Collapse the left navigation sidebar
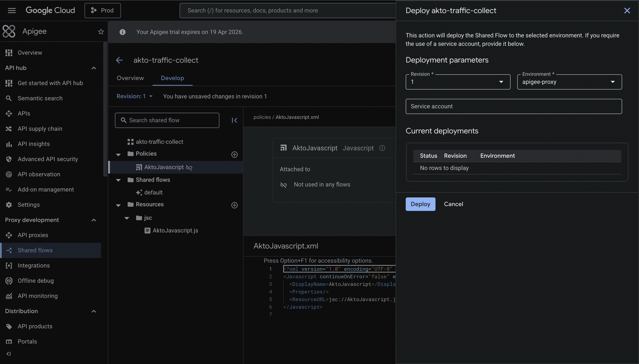Image resolution: width=639 pixels, height=364 pixels. click(8, 354)
